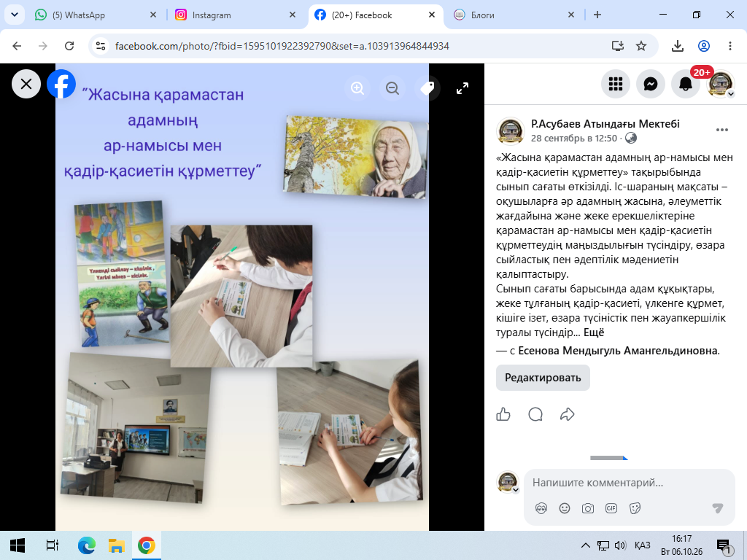
Task: Zoom out of the photo
Action: point(392,88)
